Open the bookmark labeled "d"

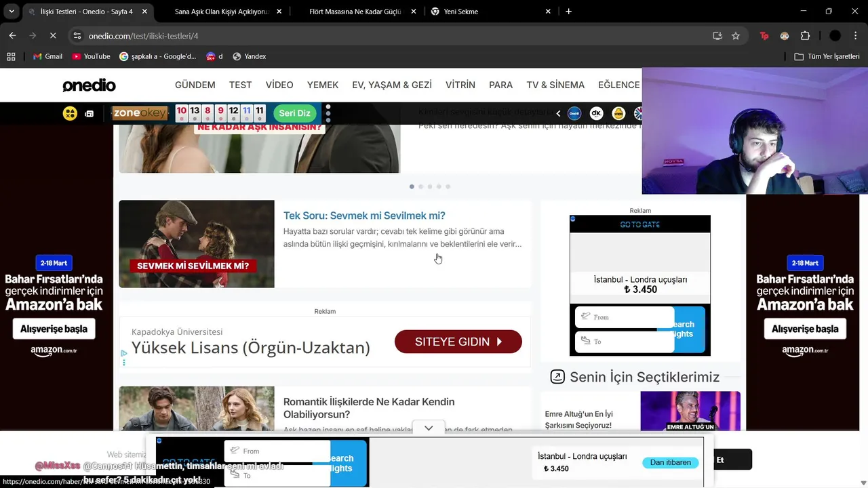(x=214, y=56)
